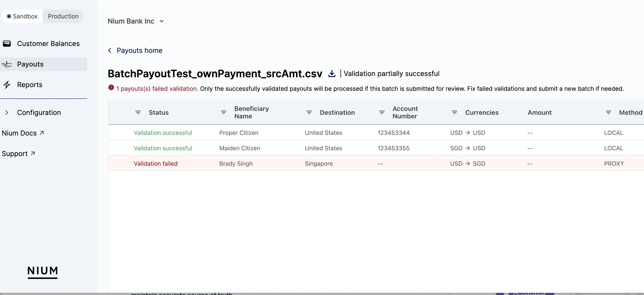644x295 pixels.
Task: Select the Sandbox environment toggle
Action: [22, 16]
